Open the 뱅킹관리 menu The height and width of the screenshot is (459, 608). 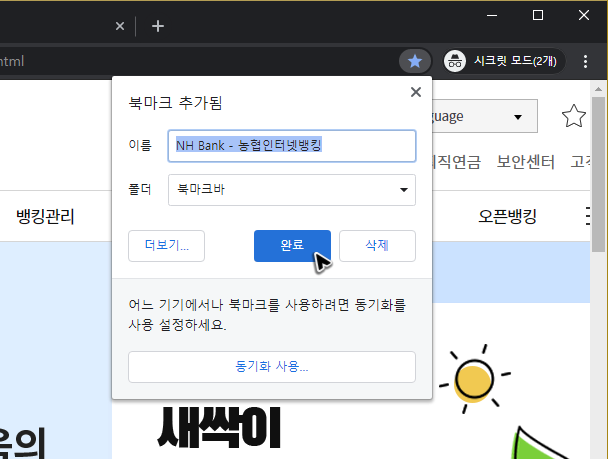coord(45,216)
